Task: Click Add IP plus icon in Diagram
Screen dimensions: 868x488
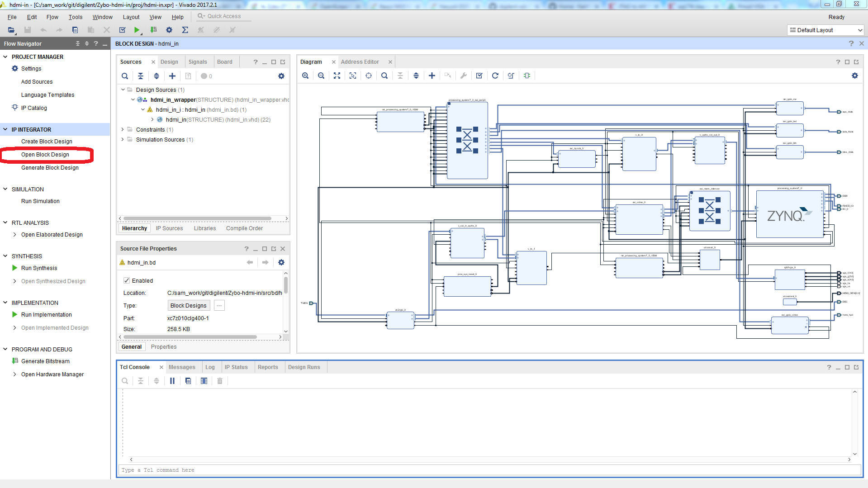Action: 432,76
